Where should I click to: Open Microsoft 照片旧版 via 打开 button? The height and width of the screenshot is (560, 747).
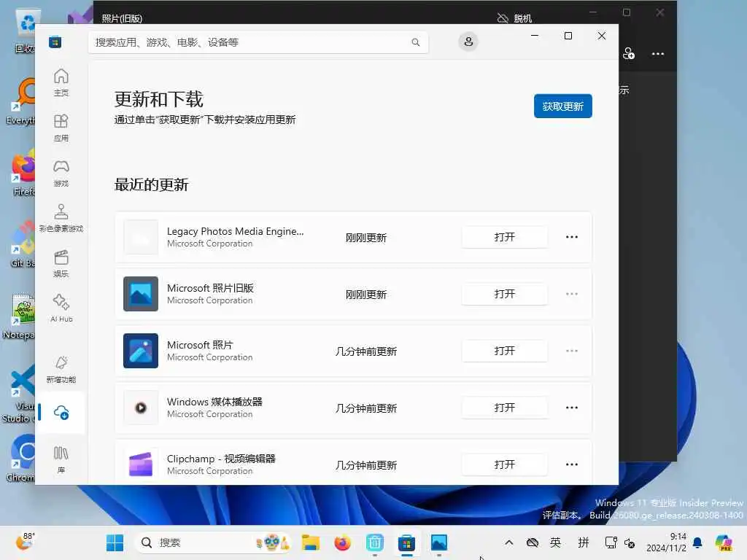click(x=504, y=294)
